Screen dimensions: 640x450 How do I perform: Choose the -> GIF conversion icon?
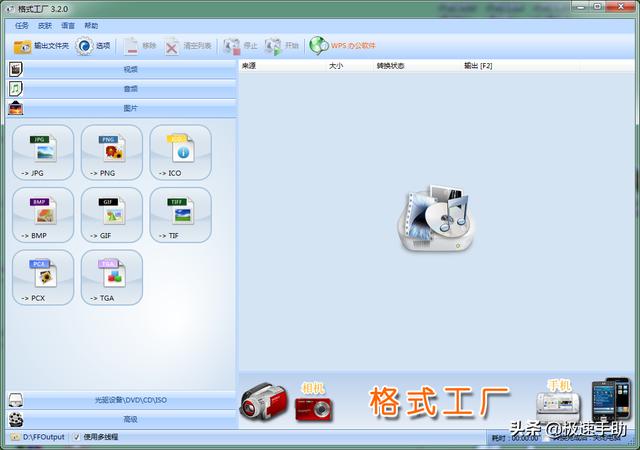[x=112, y=215]
